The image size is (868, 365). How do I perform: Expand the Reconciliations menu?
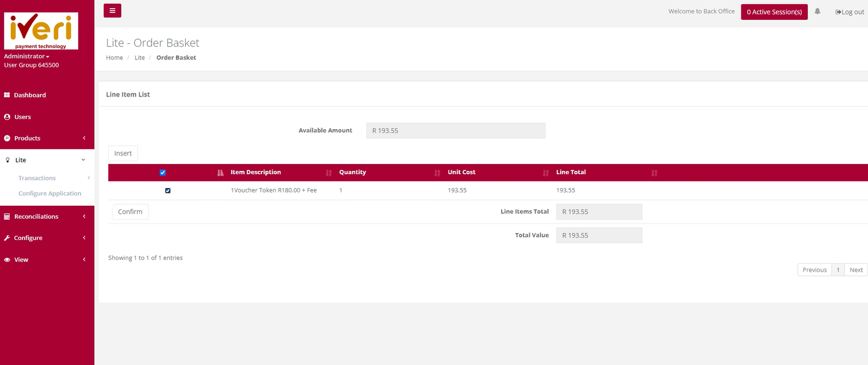46,217
